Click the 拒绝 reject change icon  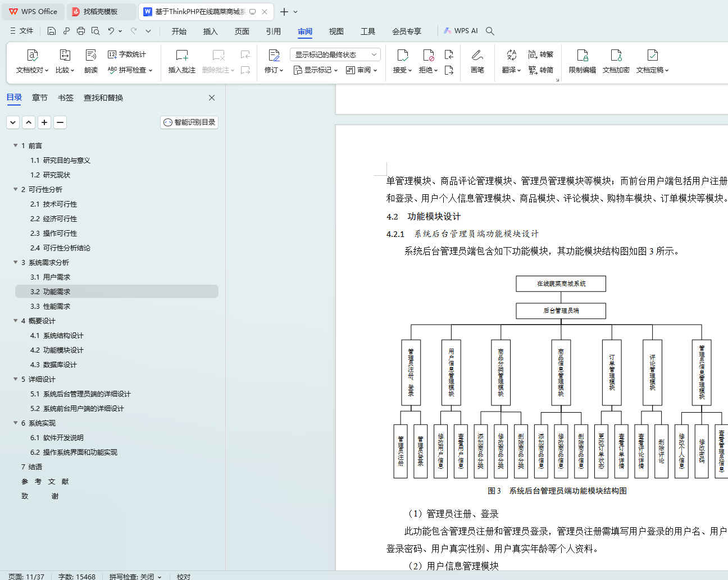pyautogui.click(x=429, y=55)
